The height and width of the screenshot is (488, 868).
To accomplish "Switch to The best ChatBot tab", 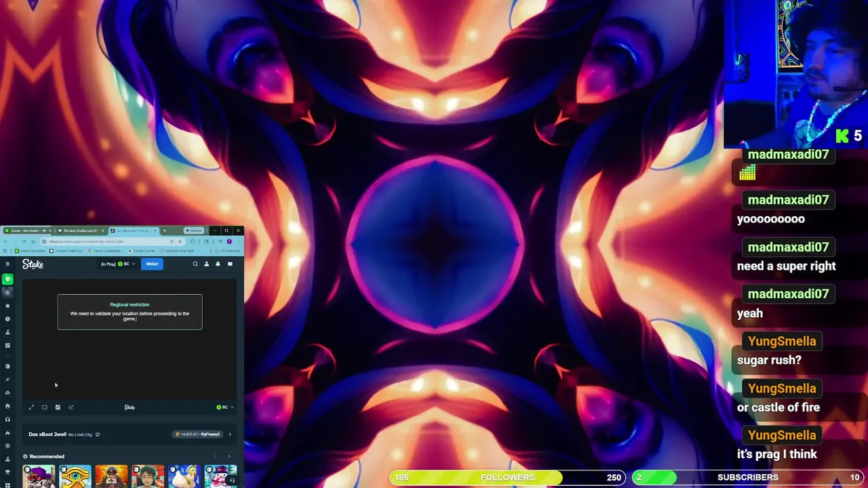I will pos(80,230).
